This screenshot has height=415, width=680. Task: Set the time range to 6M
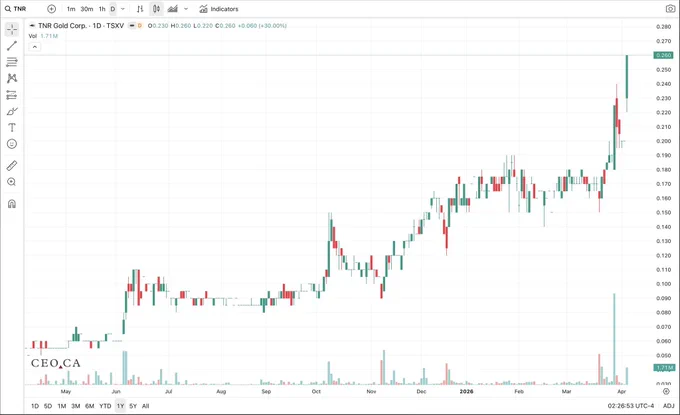click(x=89, y=406)
